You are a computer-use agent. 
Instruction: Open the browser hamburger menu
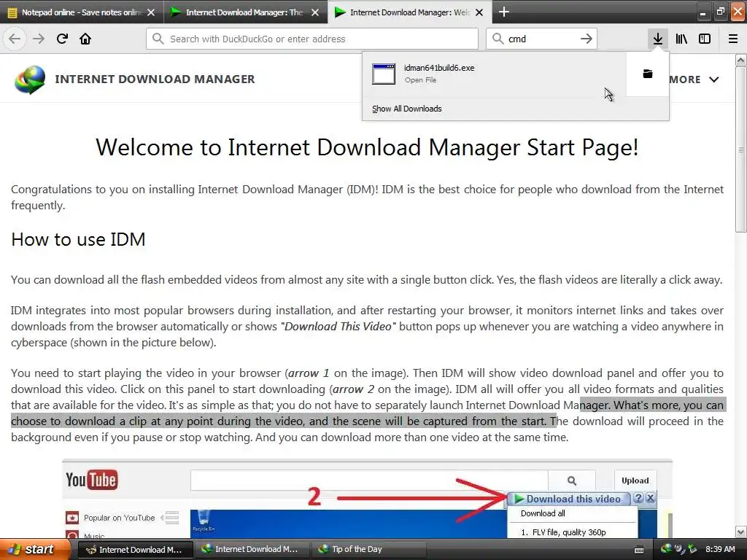pos(733,39)
